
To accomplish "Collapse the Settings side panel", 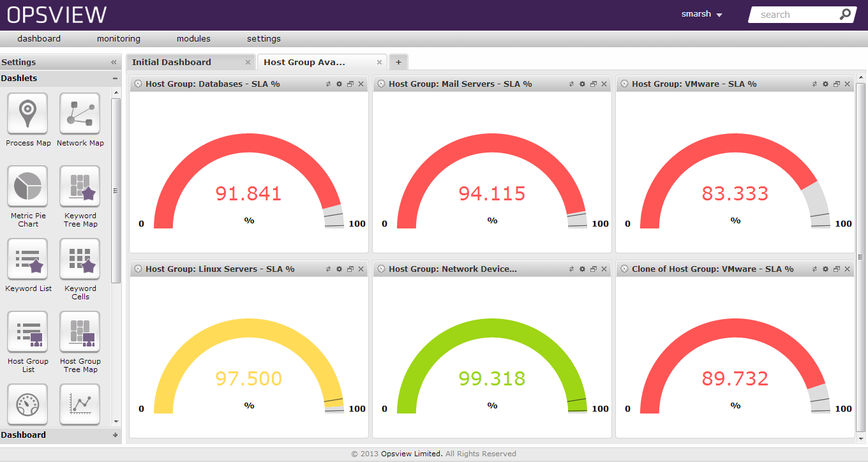I will coord(114,62).
